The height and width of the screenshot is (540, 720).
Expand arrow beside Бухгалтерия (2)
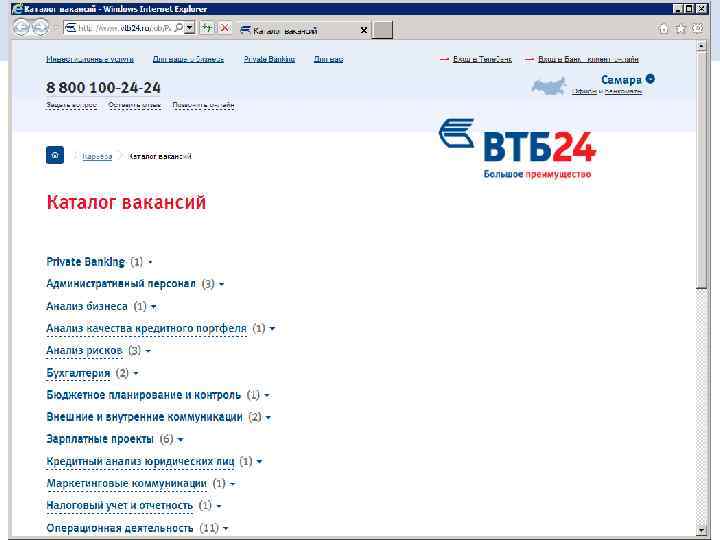135,373
